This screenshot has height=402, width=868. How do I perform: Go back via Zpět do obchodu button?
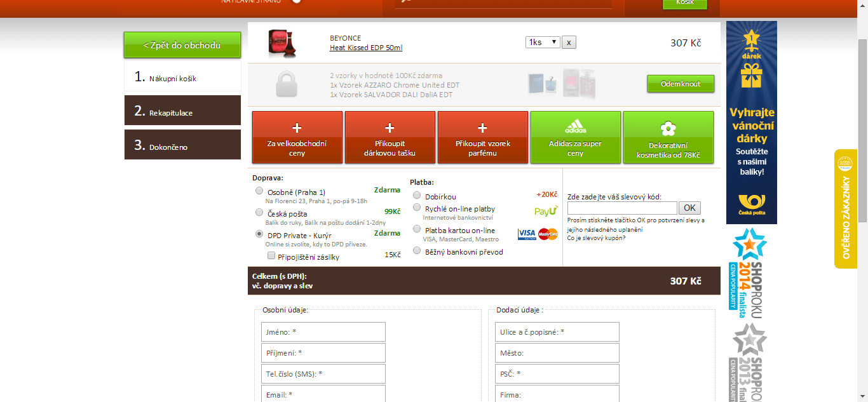pos(182,45)
